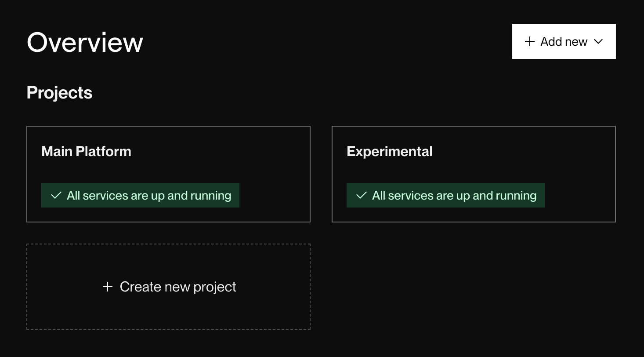Open the Experimental project card
The width and height of the screenshot is (644, 357).
[x=474, y=174]
